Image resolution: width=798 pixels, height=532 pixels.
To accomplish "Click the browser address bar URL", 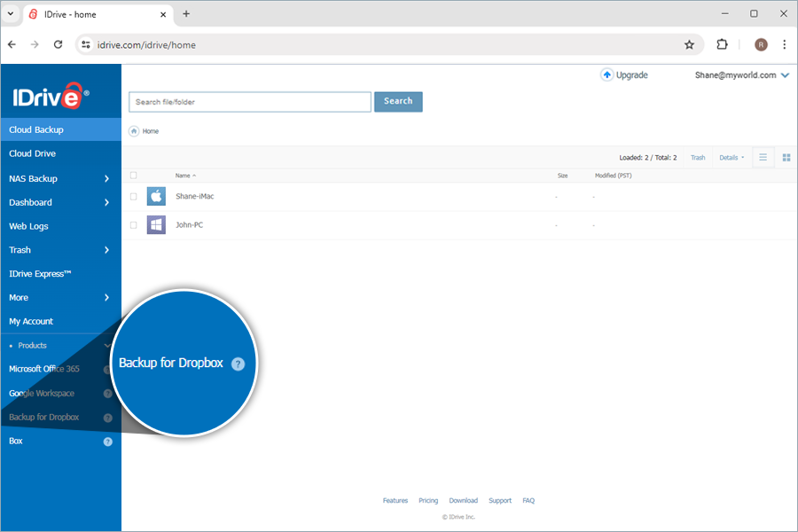I will point(146,45).
